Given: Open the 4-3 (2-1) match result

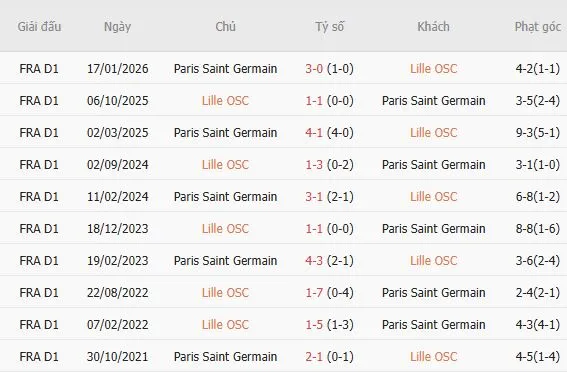Looking at the screenshot, I should point(329,261).
